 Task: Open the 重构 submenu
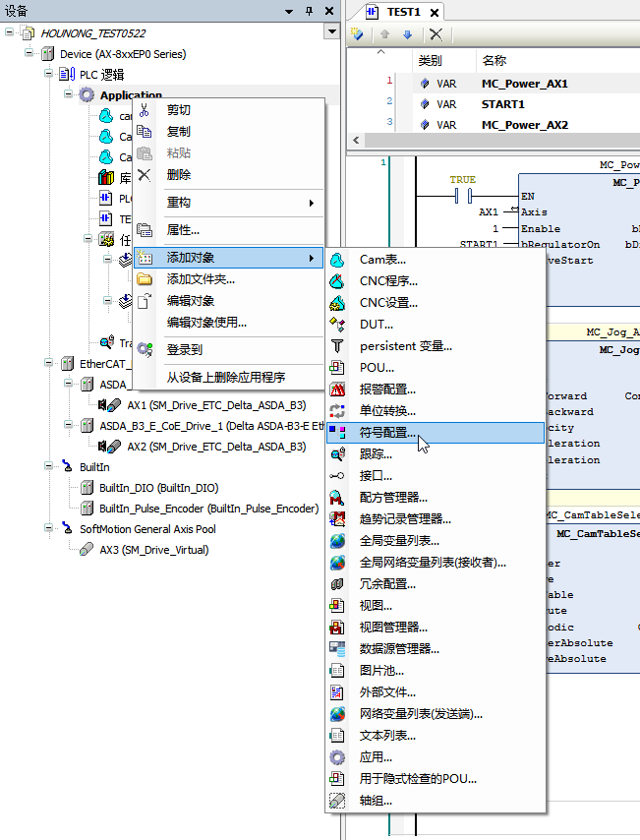coord(179,203)
